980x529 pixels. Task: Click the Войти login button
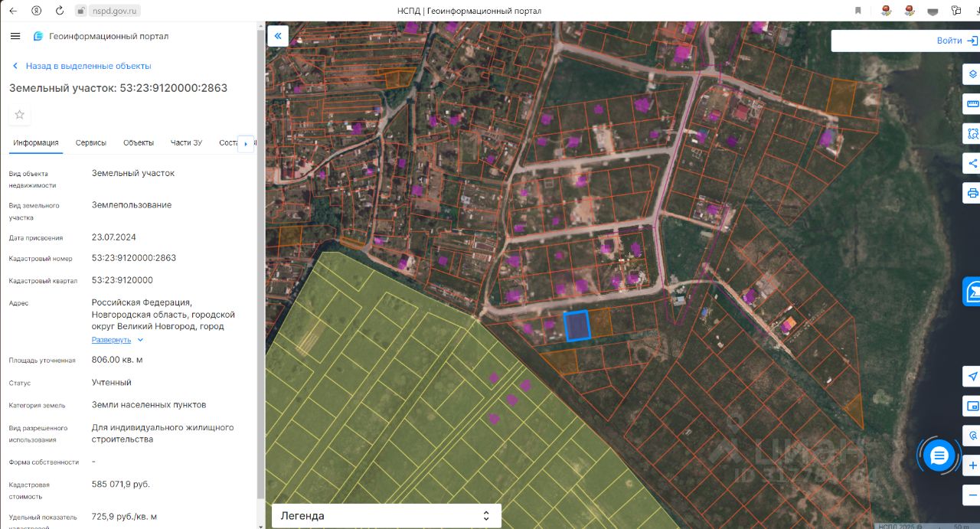click(949, 41)
